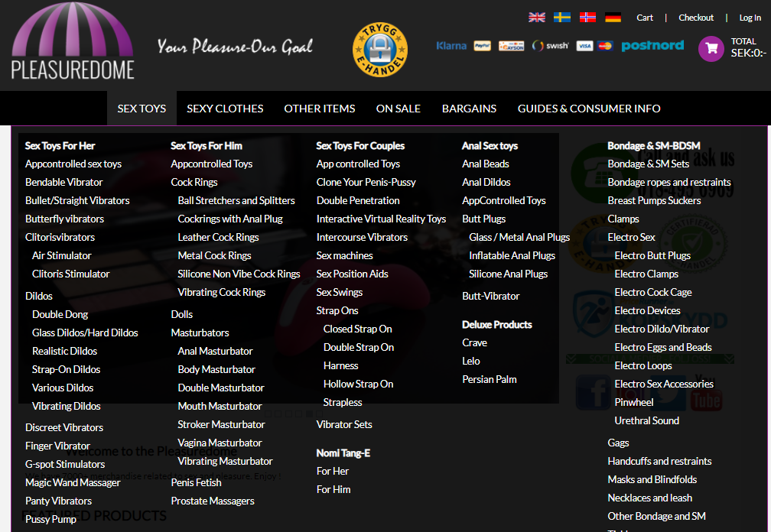Switch to the English language flag
The width and height of the screenshot is (771, 532).
point(536,18)
